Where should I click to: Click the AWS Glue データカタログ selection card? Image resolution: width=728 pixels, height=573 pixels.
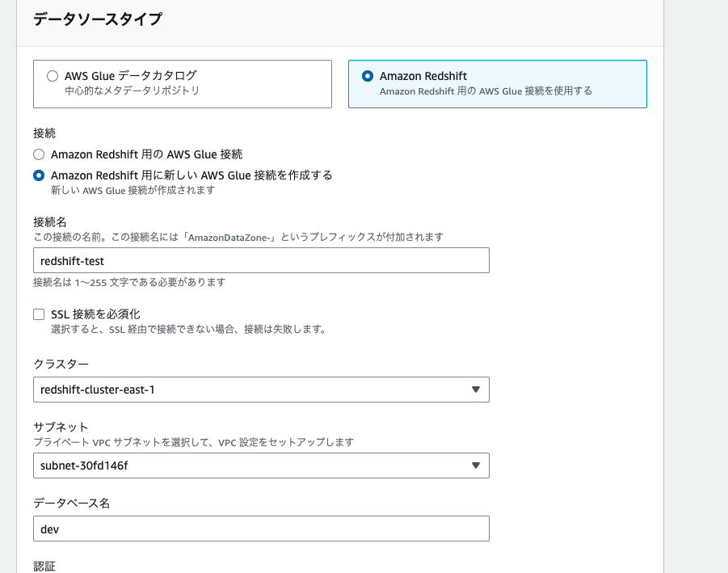coord(182,83)
